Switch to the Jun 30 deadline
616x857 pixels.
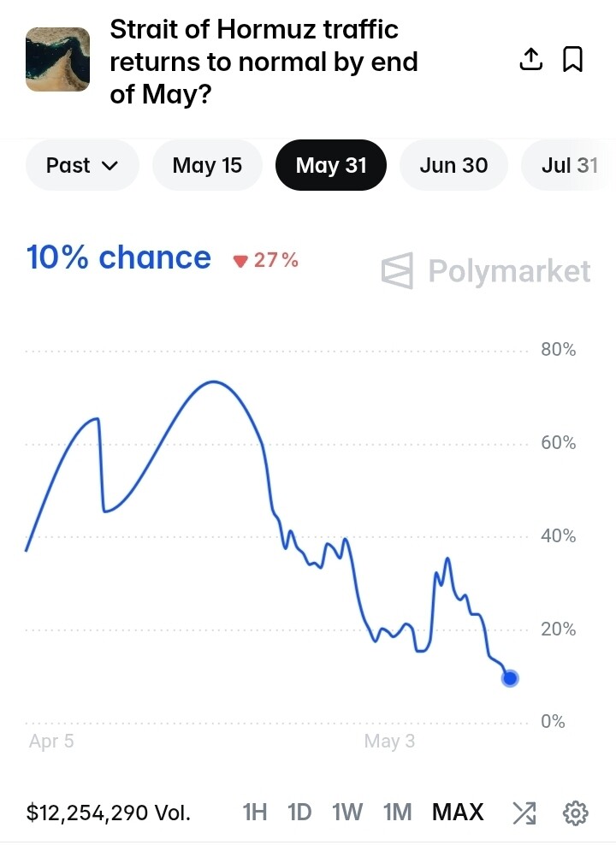click(x=453, y=165)
